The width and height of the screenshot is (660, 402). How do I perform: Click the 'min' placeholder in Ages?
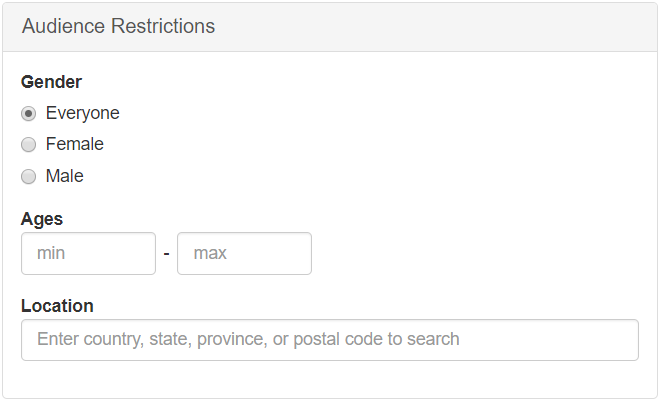51,253
